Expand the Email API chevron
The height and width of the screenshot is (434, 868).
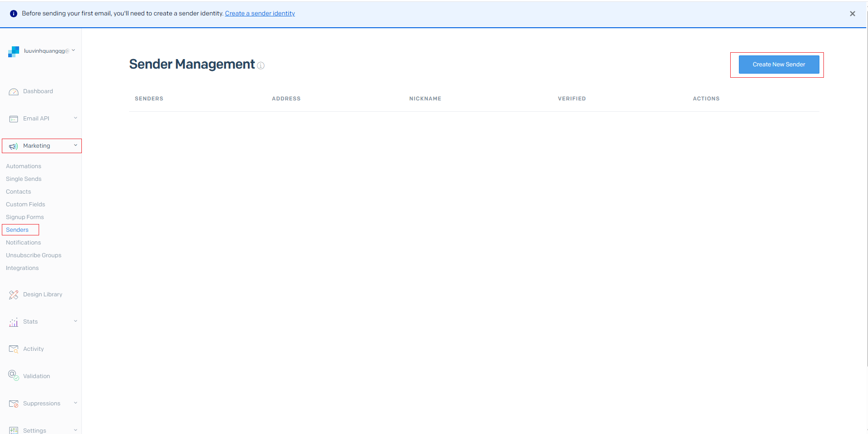(75, 118)
